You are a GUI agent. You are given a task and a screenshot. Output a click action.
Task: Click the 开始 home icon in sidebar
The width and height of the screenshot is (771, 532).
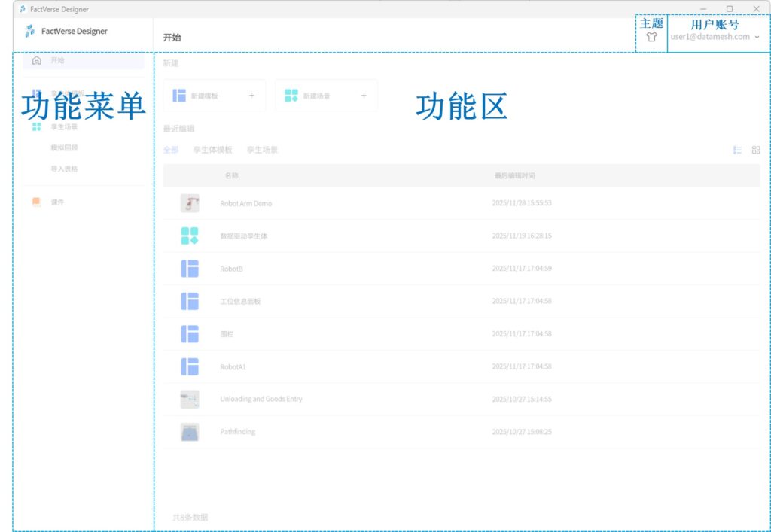point(37,60)
